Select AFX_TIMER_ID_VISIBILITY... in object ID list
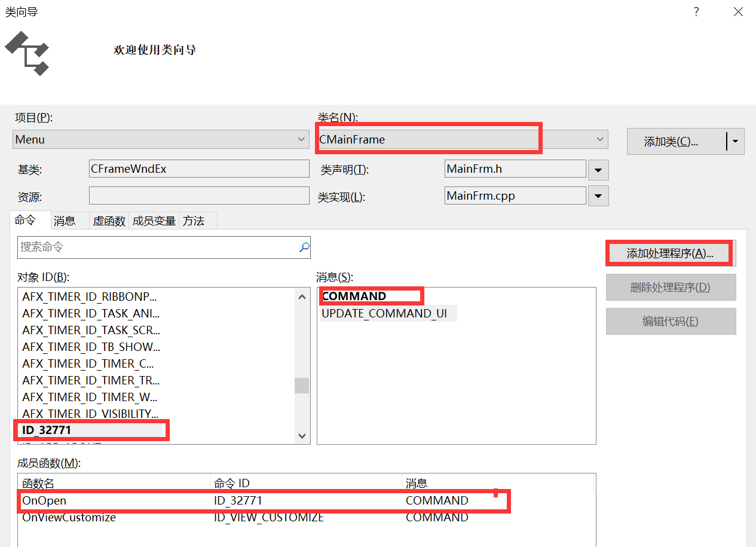 (90, 414)
